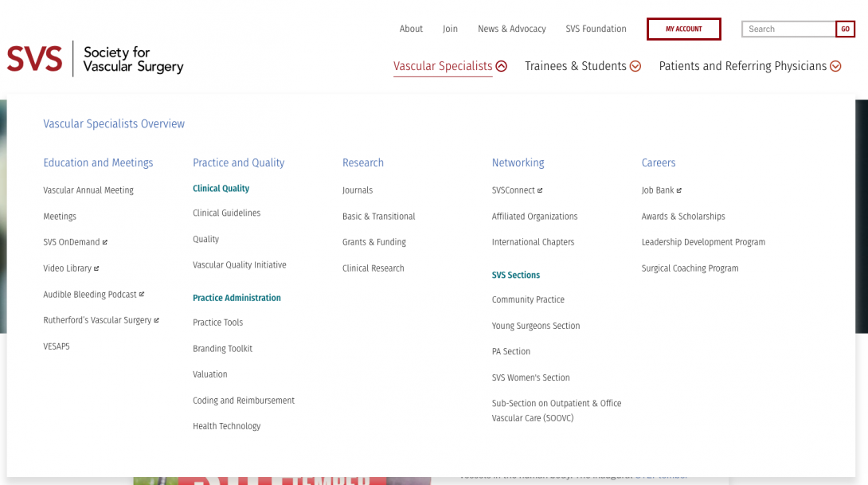Open Job Bank external link
This screenshot has height=485, width=868.
pyautogui.click(x=662, y=190)
